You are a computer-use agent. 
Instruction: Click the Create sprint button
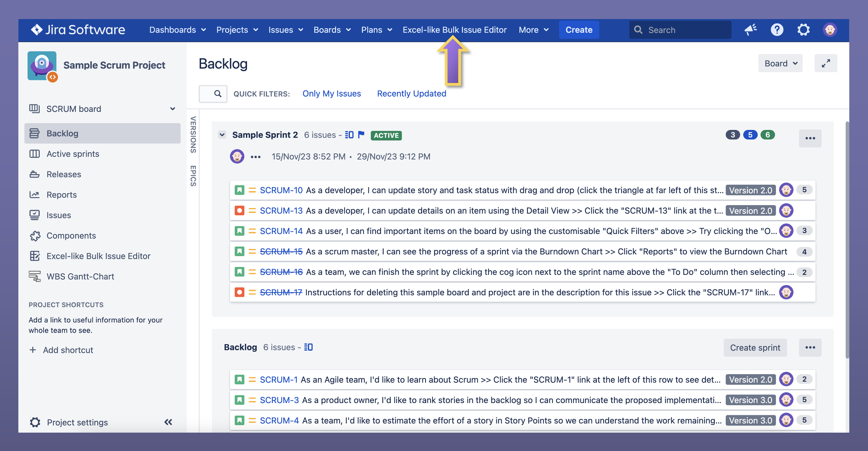pos(755,348)
